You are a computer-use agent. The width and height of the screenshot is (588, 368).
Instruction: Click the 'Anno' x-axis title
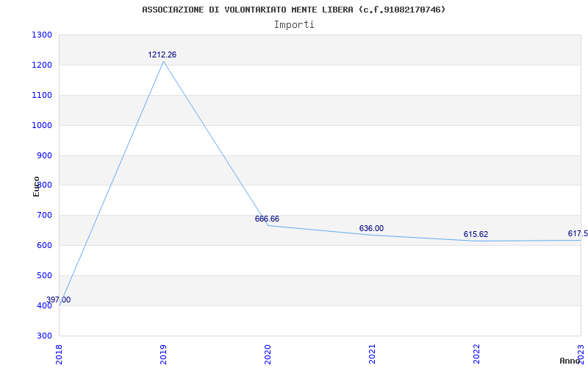click(x=570, y=361)
